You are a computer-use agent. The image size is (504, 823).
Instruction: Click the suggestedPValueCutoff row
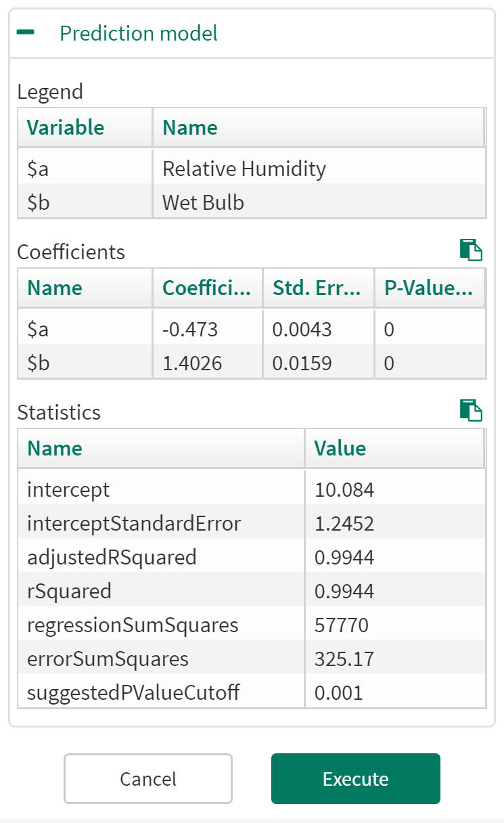[133, 692]
